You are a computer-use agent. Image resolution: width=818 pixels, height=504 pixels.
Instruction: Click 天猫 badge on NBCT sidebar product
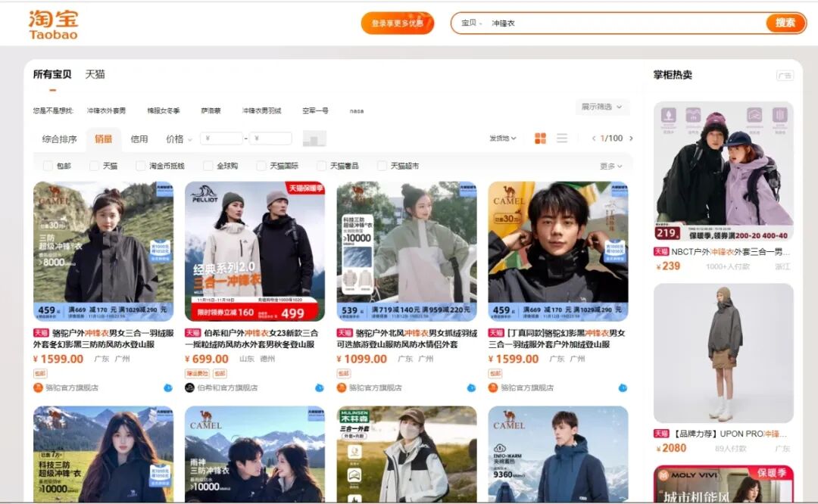click(661, 252)
